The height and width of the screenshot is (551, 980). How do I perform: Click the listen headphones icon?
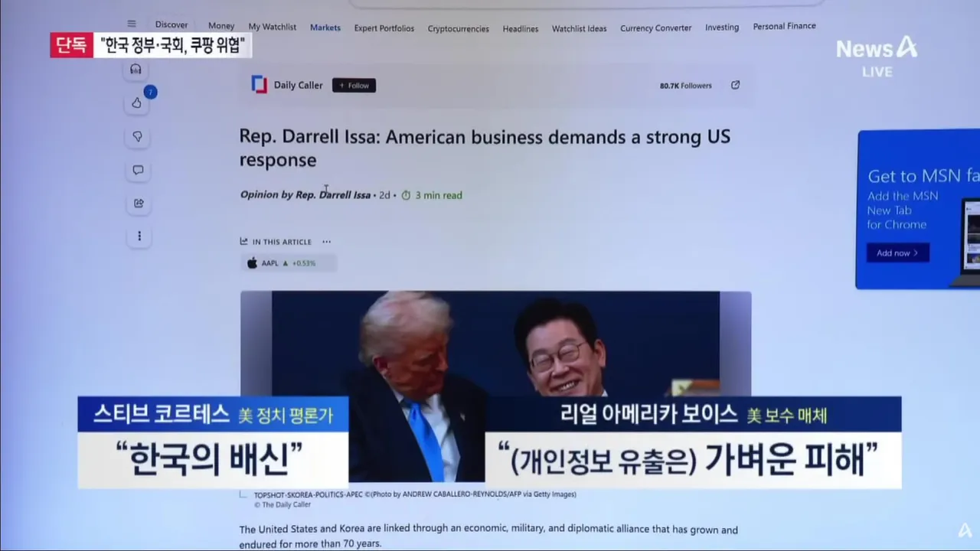click(x=136, y=69)
